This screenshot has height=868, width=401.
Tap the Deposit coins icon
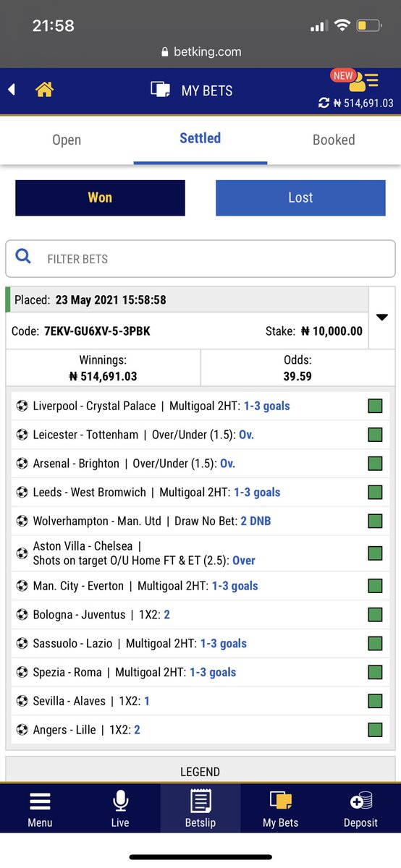pyautogui.click(x=360, y=801)
